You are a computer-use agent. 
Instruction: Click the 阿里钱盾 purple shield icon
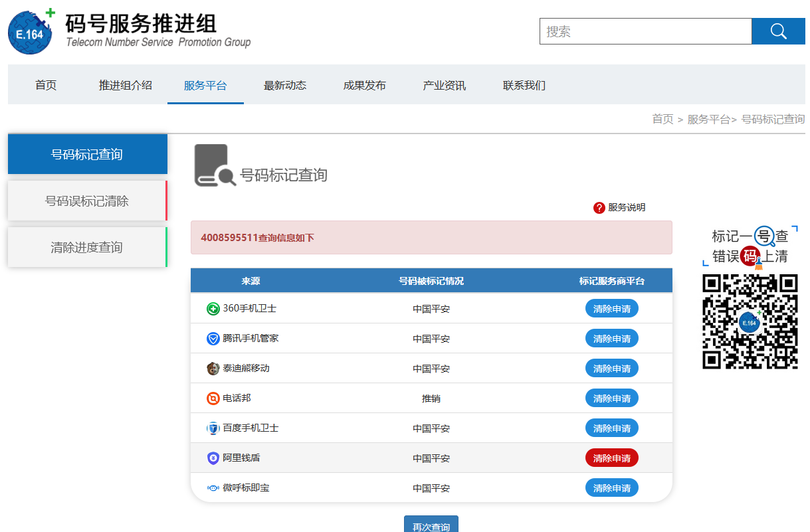[213, 458]
